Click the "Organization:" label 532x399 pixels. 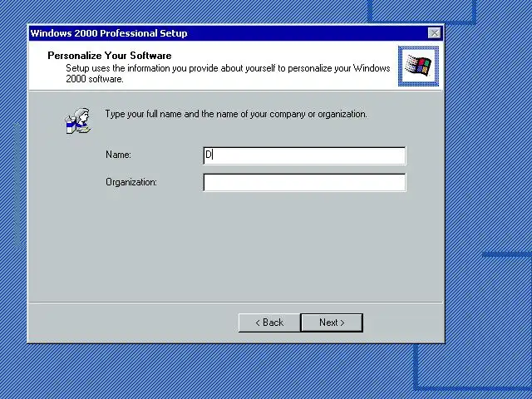131,182
